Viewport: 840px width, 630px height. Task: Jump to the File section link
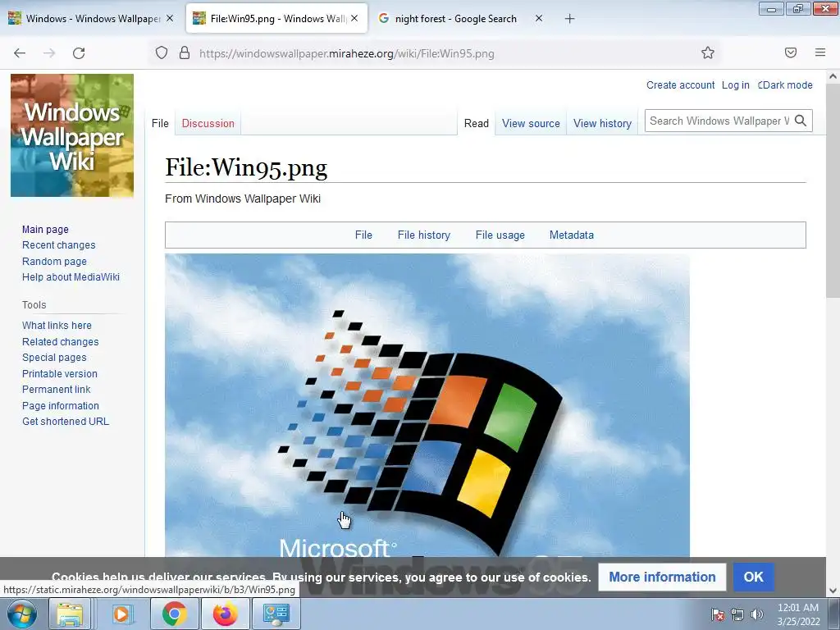coord(363,235)
